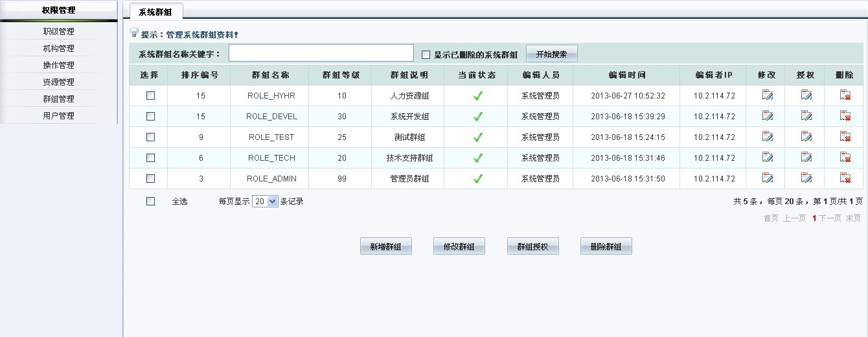The image size is (868, 337).
Task: Click the 群组名称 column header
Action: pyautogui.click(x=269, y=75)
